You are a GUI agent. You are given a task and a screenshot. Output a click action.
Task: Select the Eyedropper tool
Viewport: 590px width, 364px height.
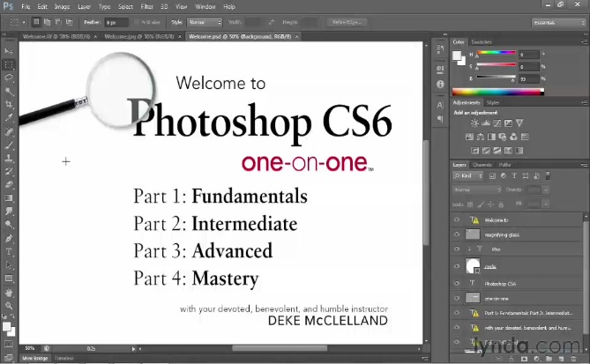9,118
